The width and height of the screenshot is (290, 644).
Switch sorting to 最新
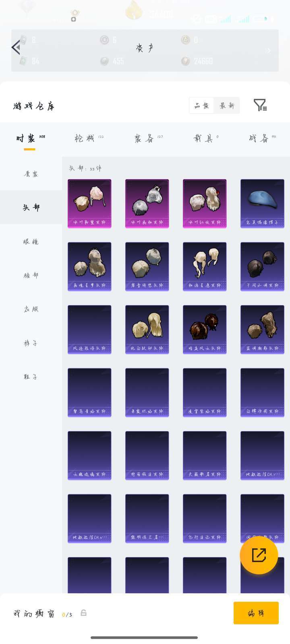227,105
